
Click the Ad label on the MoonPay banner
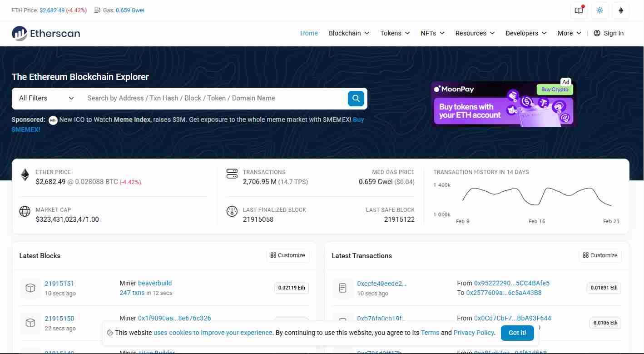tap(565, 82)
